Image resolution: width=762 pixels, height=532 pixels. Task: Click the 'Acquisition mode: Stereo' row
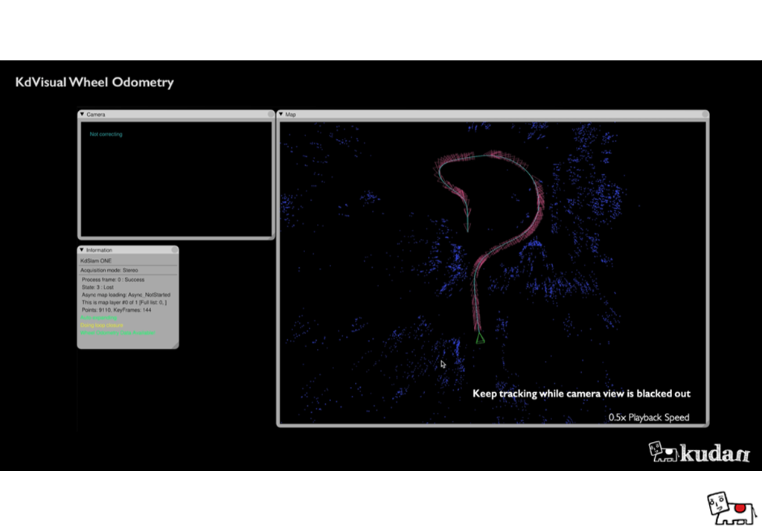point(109,270)
